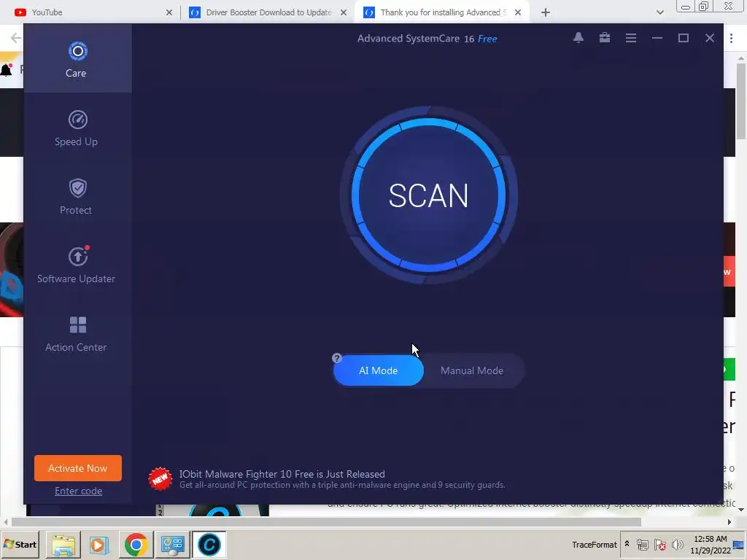
Task: Click the browser's vertical scrollbar
Action: 741,100
